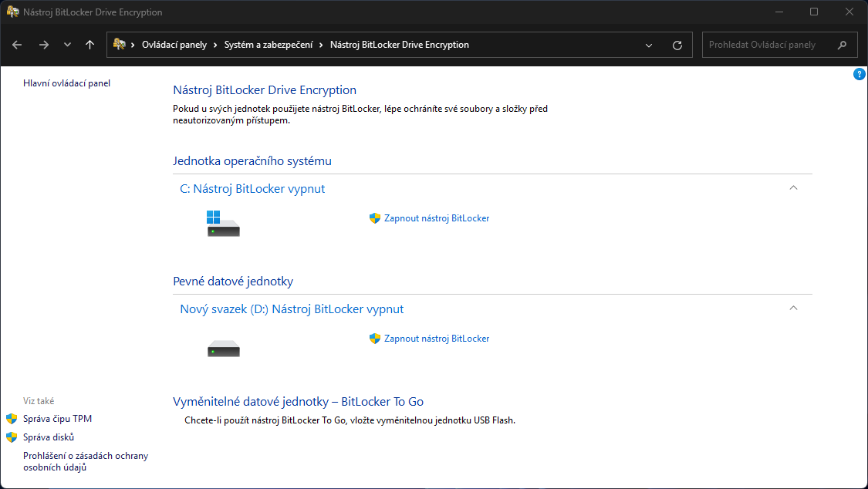This screenshot has width=868, height=489.
Task: Click the shield icon next to Správa disků
Action: [x=12, y=437]
